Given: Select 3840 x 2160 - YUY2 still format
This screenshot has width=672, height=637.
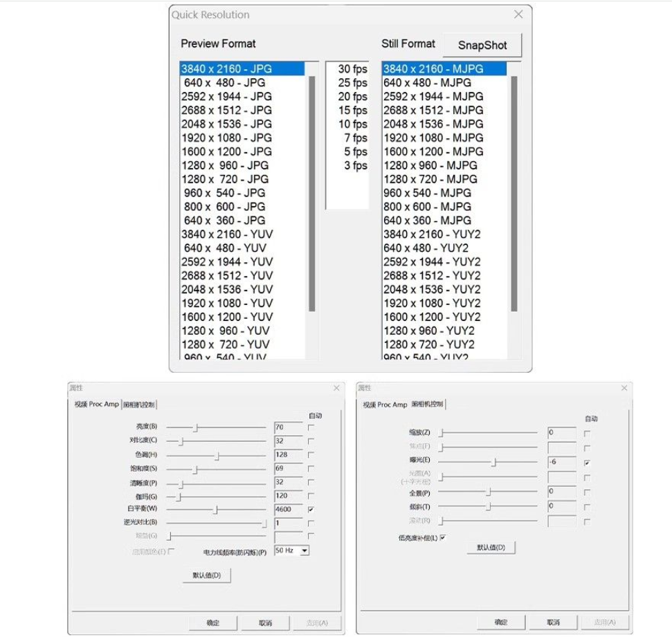Looking at the screenshot, I should [x=444, y=234].
